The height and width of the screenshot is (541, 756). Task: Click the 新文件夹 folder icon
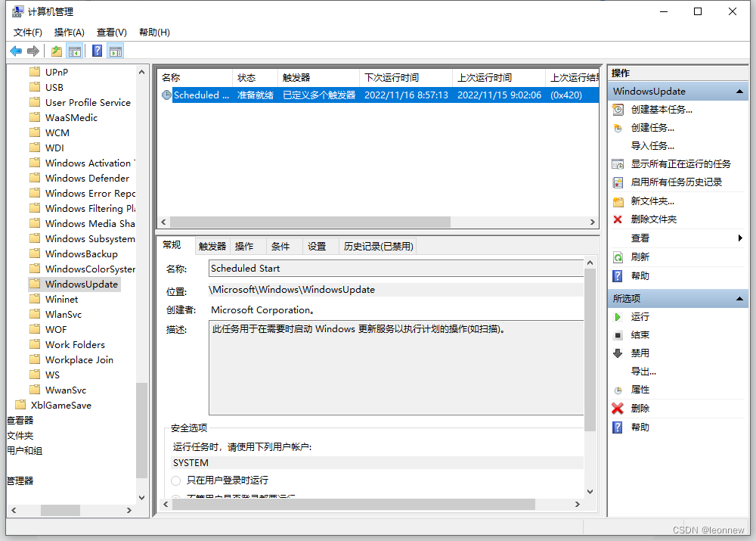click(618, 201)
